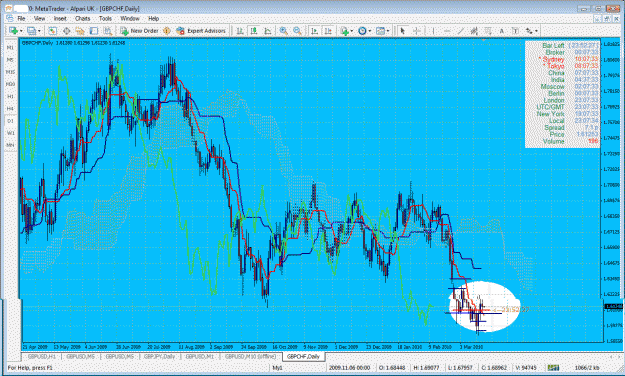Select the Horizontal Line drawing tool
The height and width of the screenshot is (376, 625).
(447, 31)
